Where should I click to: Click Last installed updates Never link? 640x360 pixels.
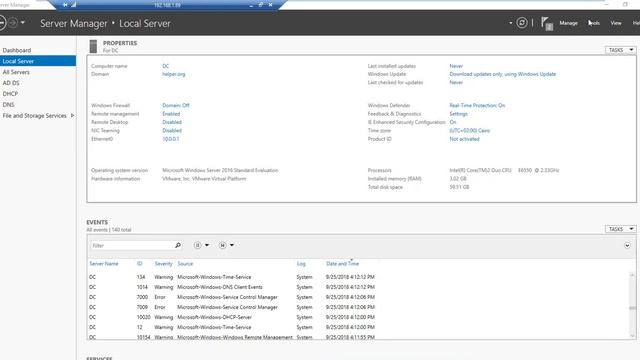[456, 66]
